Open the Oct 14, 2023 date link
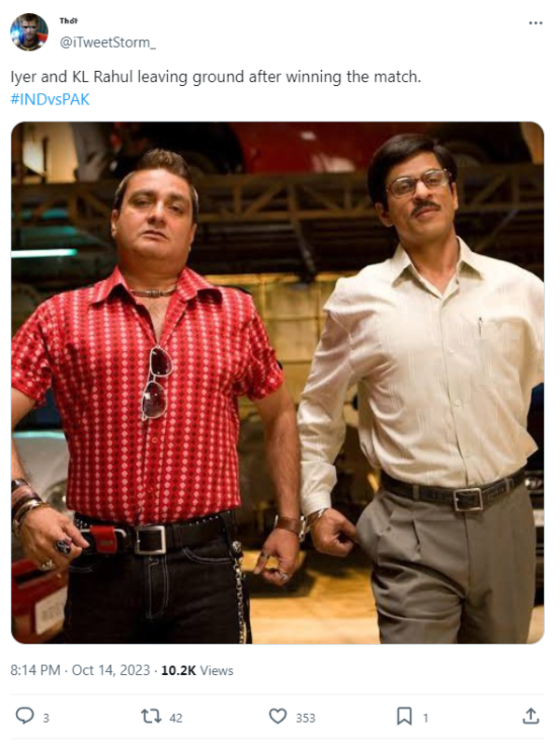The height and width of the screenshot is (744, 560). click(x=110, y=670)
